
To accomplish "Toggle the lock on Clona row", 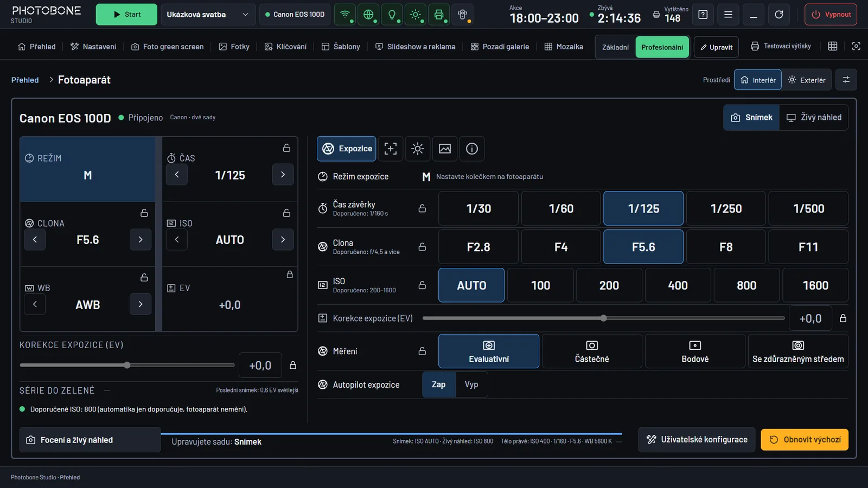I will point(422,247).
